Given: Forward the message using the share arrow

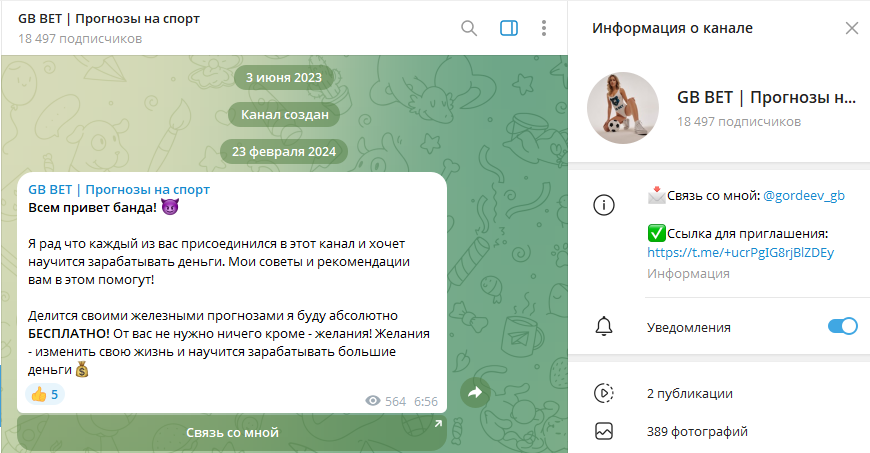Looking at the screenshot, I should [476, 392].
